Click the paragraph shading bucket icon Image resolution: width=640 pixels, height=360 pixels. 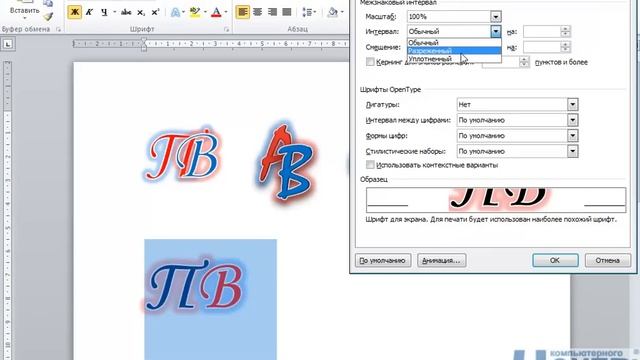333,12
